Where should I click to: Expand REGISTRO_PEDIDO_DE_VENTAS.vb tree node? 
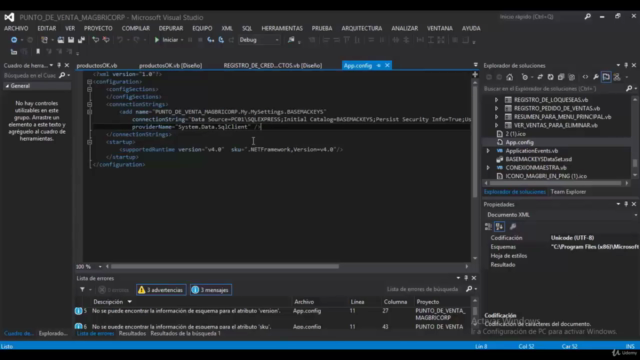pos(496,108)
